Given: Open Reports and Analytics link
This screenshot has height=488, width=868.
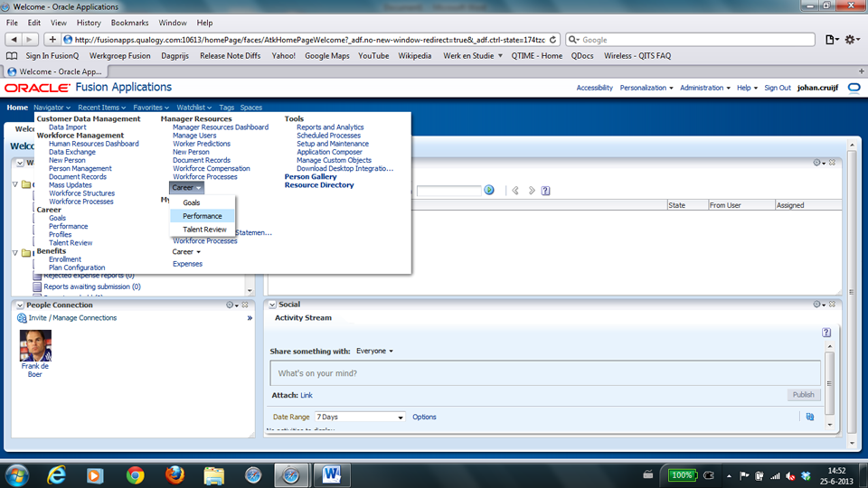Looking at the screenshot, I should click(330, 127).
